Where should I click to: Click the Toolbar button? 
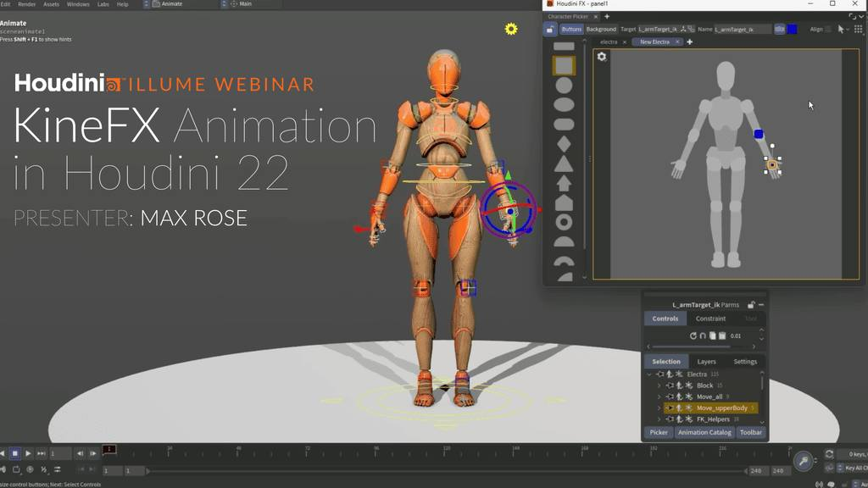pos(751,433)
